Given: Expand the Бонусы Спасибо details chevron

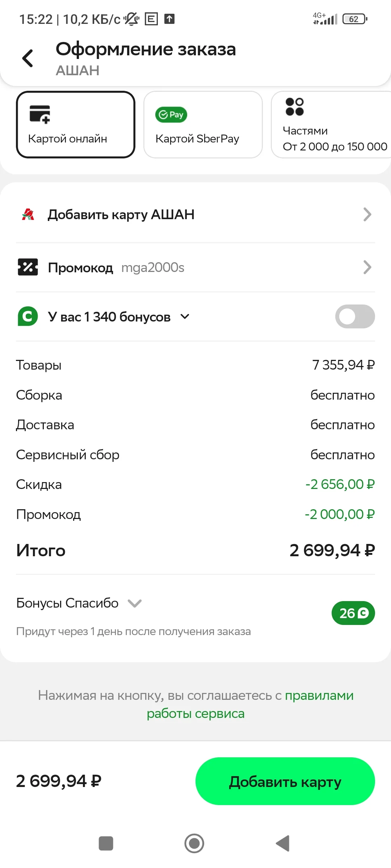Looking at the screenshot, I should point(135,603).
